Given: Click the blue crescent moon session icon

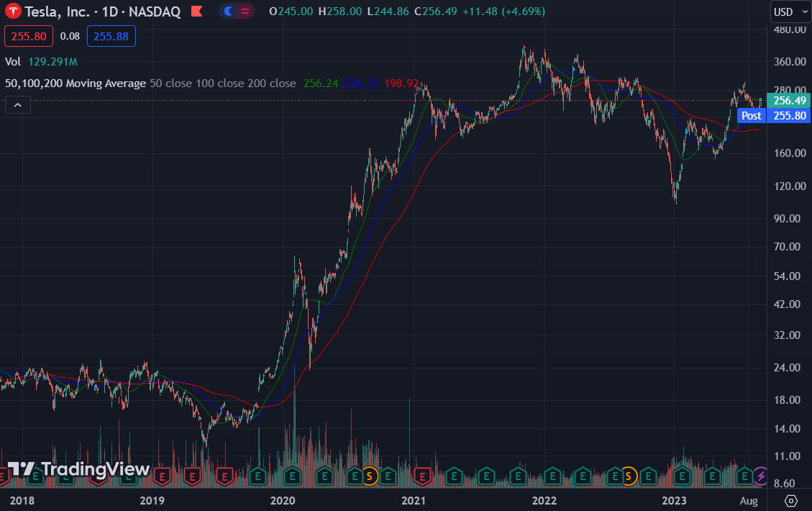Looking at the screenshot, I should tap(228, 12).
